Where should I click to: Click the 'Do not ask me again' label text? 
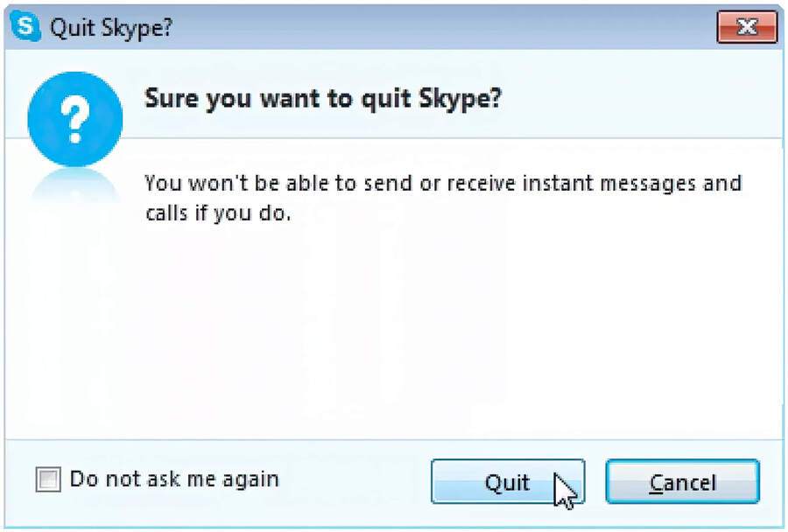[x=173, y=479]
